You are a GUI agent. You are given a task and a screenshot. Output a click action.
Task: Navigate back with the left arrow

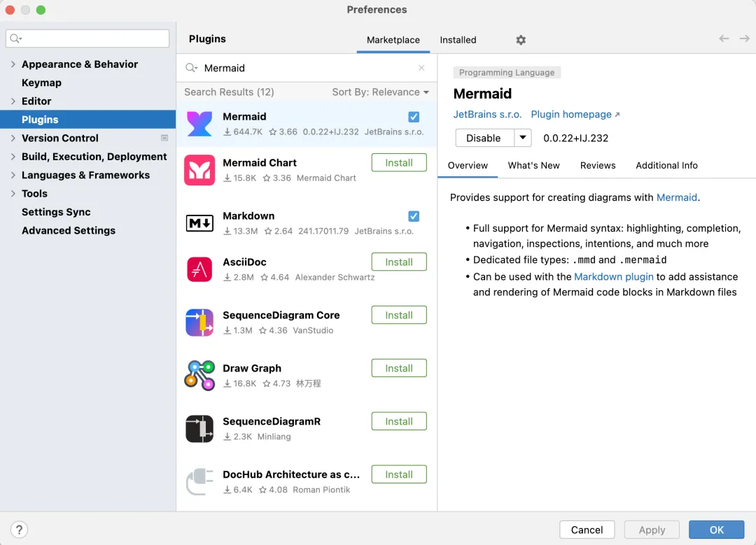point(724,38)
